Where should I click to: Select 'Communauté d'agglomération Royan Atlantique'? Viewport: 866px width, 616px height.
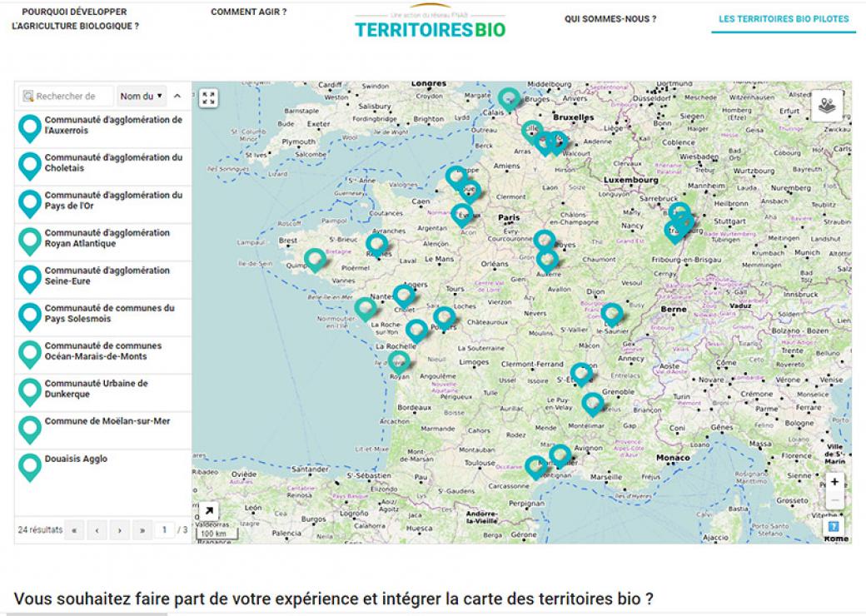point(102,241)
